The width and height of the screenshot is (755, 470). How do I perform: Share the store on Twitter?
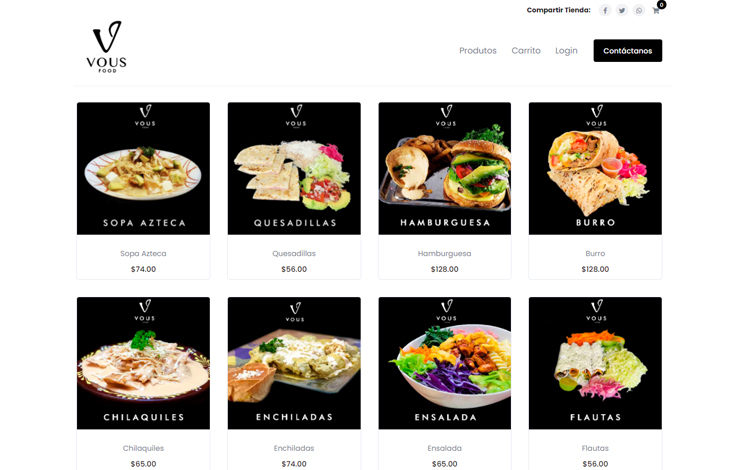coord(622,10)
